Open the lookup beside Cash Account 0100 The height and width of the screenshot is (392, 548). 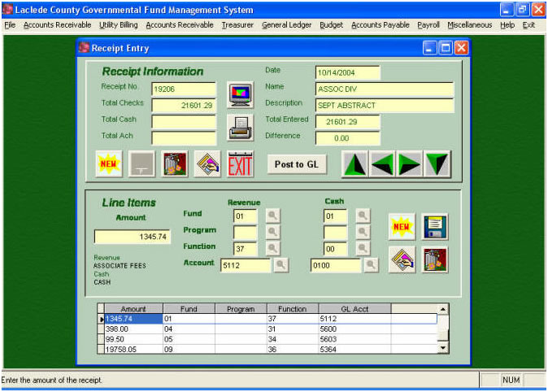pyautogui.click(x=370, y=264)
